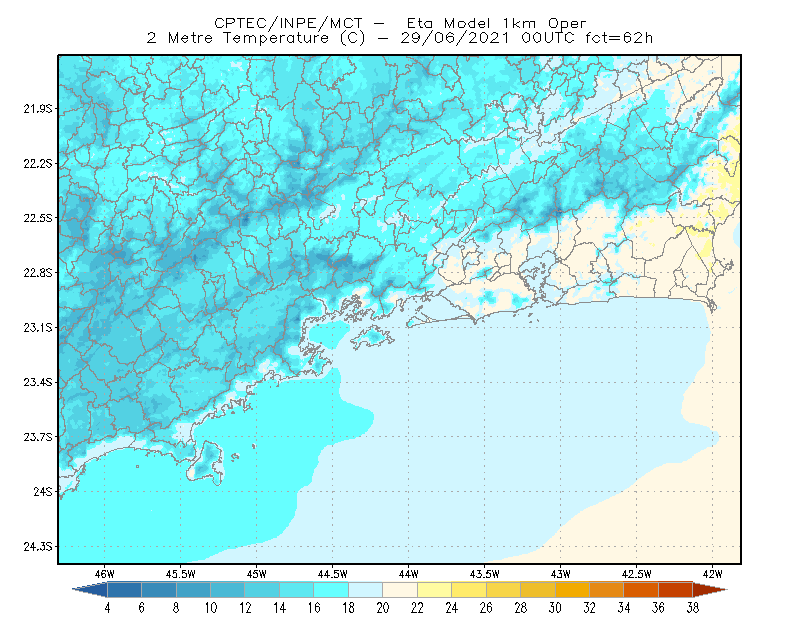This screenshot has height=618, width=800.
Task: Click the legend value label 20
Action: tap(383, 608)
